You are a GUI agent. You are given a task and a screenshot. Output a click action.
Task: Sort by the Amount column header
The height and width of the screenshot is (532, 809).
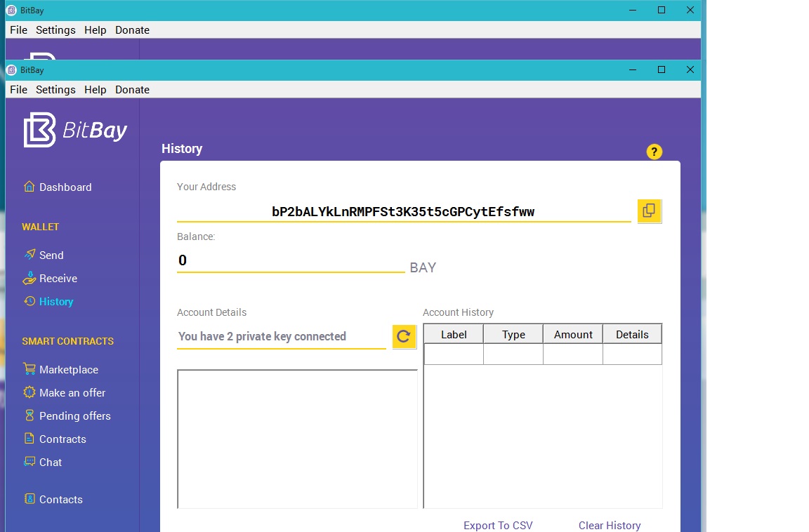pyautogui.click(x=573, y=334)
